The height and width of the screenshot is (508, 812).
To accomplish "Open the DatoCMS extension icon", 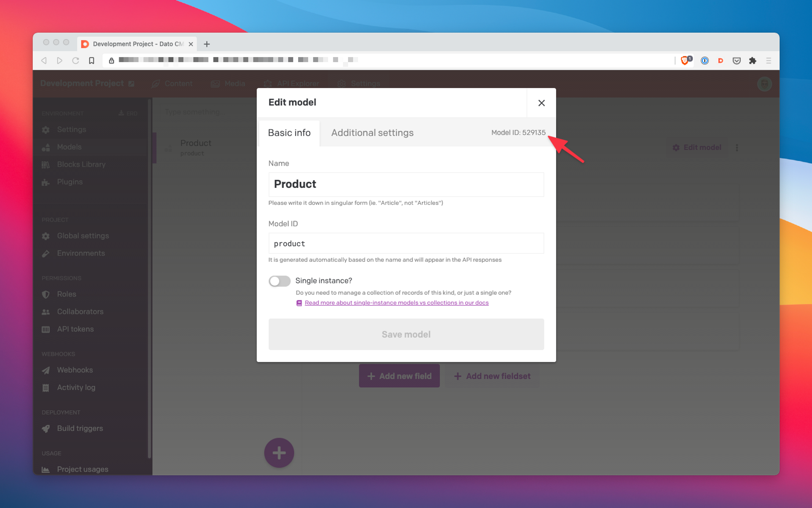I will click(721, 60).
